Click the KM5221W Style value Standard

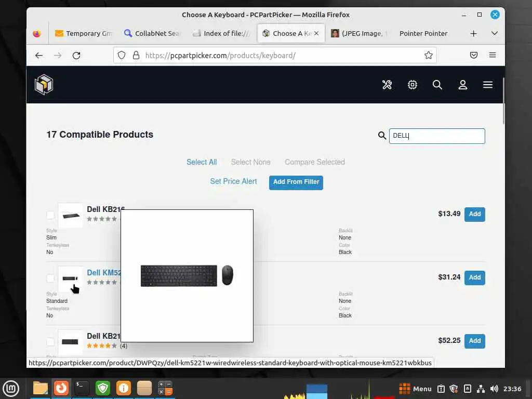coord(57,301)
